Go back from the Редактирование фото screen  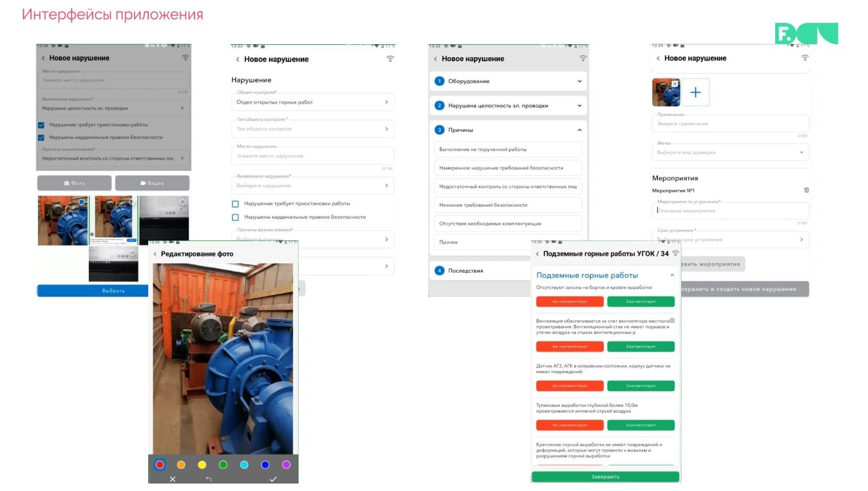point(155,254)
